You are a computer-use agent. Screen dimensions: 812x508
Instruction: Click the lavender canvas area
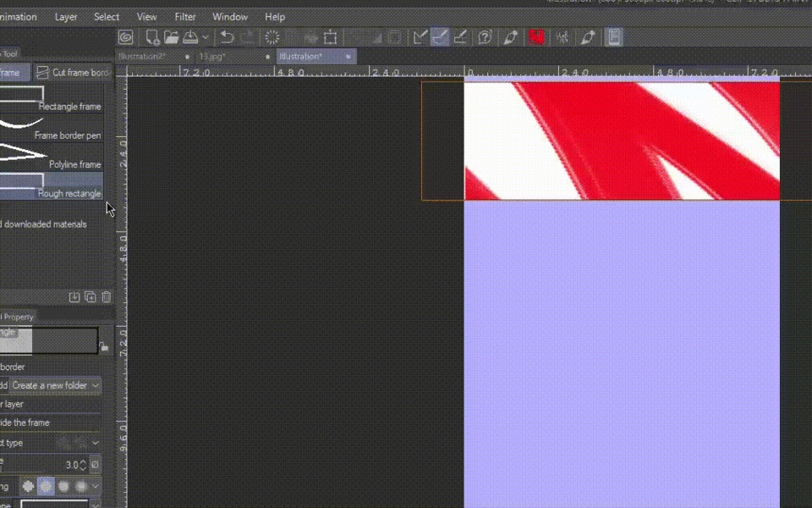[622, 354]
